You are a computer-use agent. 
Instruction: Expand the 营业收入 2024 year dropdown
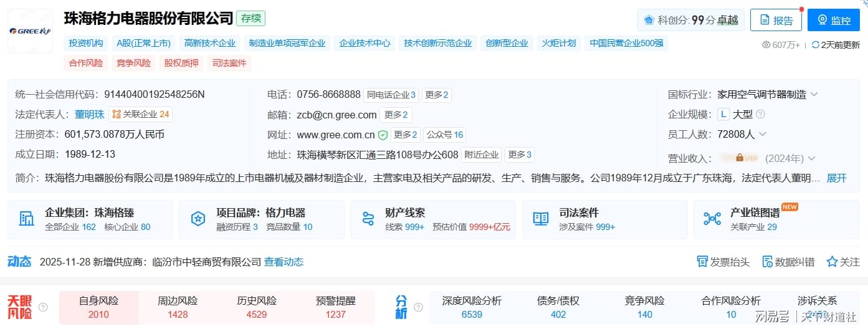tap(811, 159)
